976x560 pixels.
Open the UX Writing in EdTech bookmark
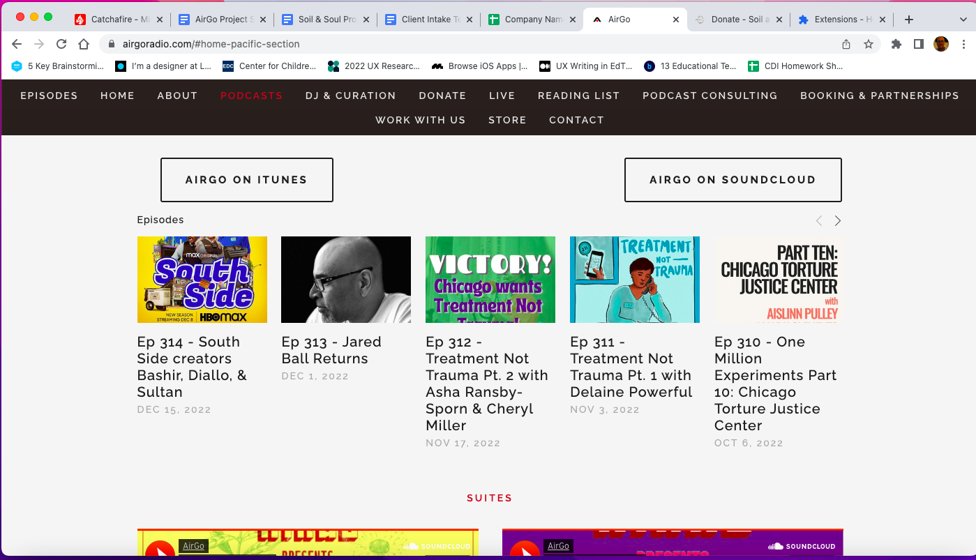tap(586, 66)
